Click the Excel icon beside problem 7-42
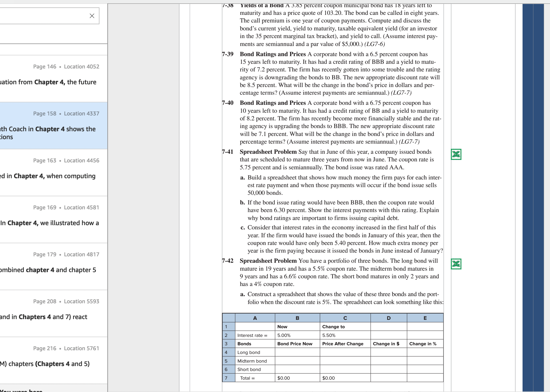This screenshot has width=550, height=392. point(456,264)
